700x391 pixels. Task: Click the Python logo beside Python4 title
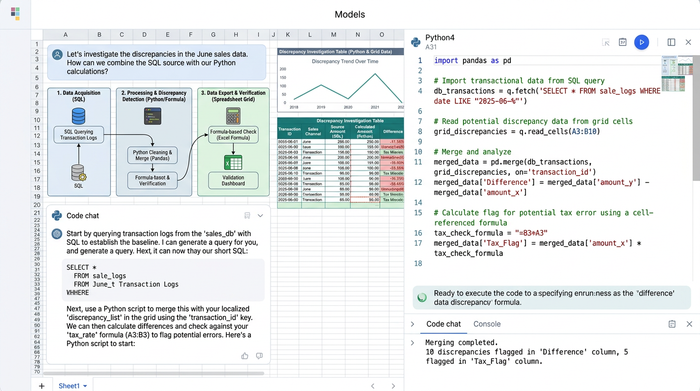[416, 42]
